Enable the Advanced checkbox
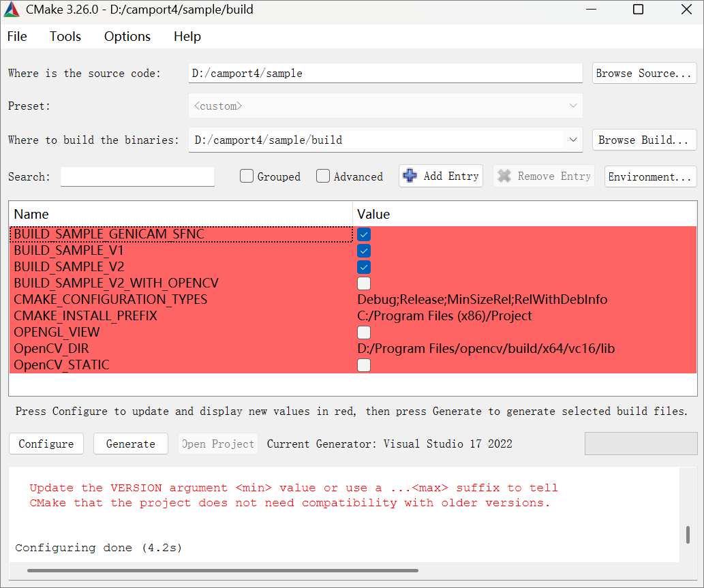Screen dimensions: 704x588 pyautogui.click(x=323, y=176)
